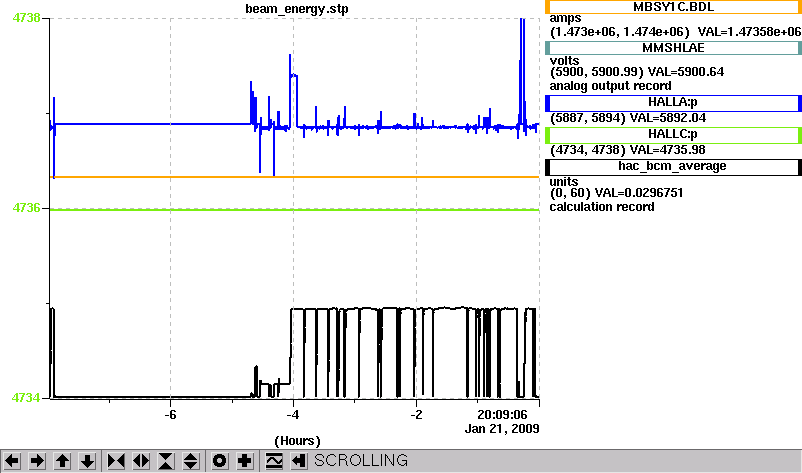Zoom in vertically using the hourglass icon
The height and width of the screenshot is (473, 802).
166,461
